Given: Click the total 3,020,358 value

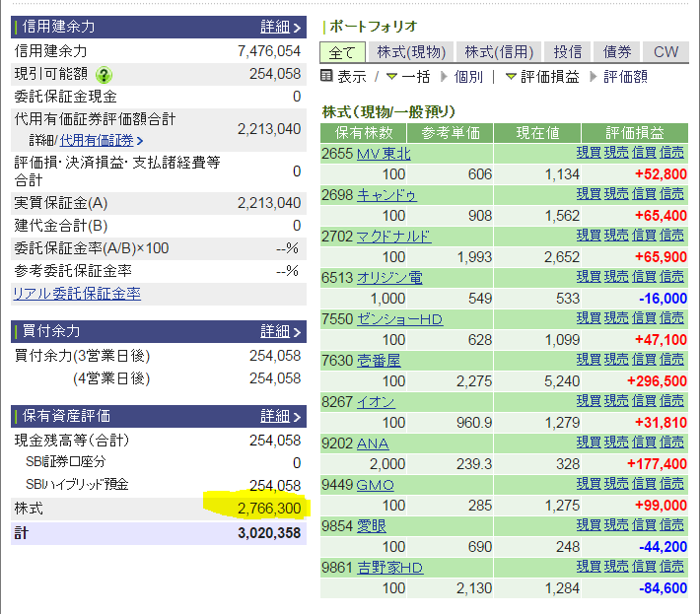Looking at the screenshot, I should 269,533.
